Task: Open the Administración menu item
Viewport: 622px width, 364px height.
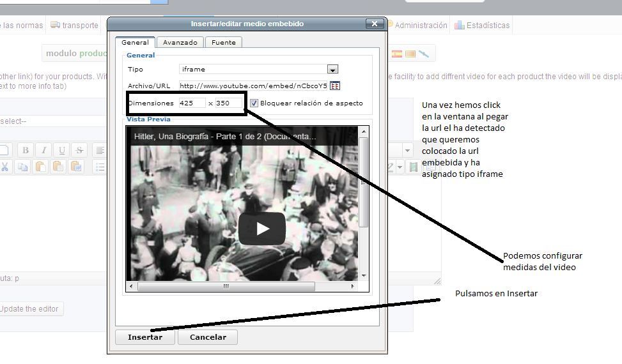Action: click(417, 26)
